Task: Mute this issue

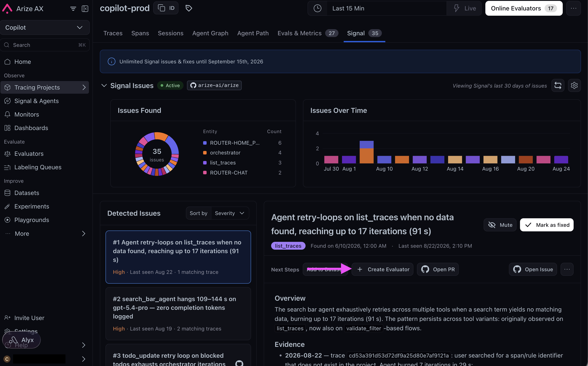Action: pos(500,225)
